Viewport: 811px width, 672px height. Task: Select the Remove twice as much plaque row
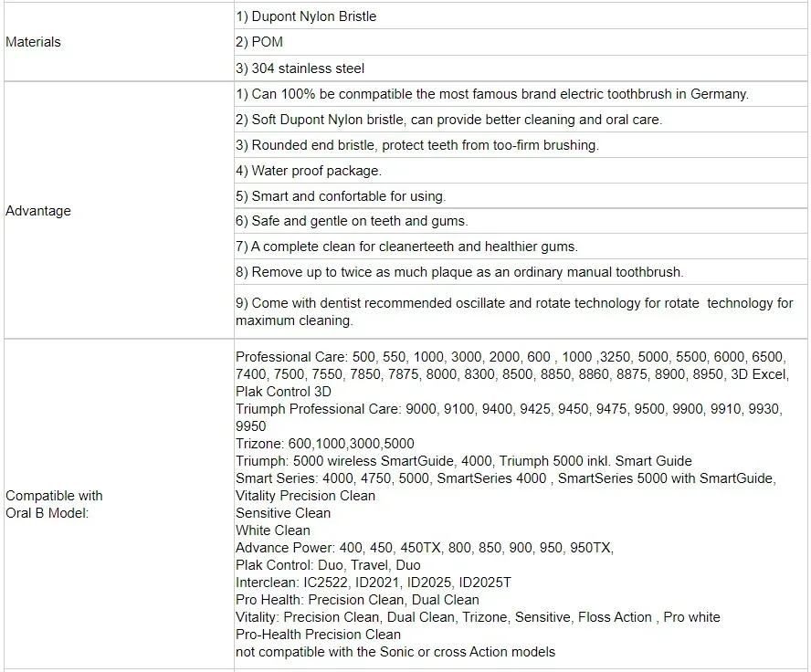(x=459, y=272)
